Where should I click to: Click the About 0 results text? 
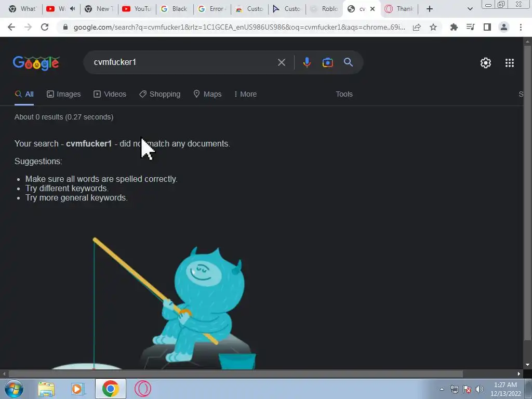pos(64,117)
